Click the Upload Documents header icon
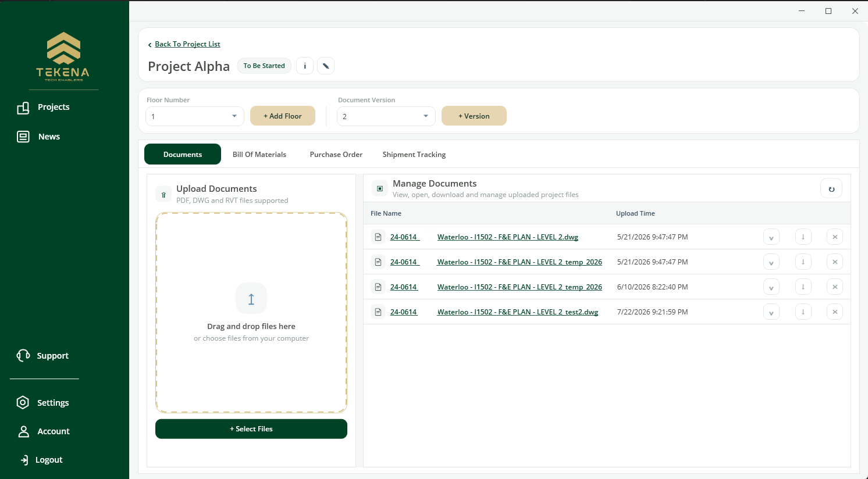The height and width of the screenshot is (479, 868). click(163, 194)
